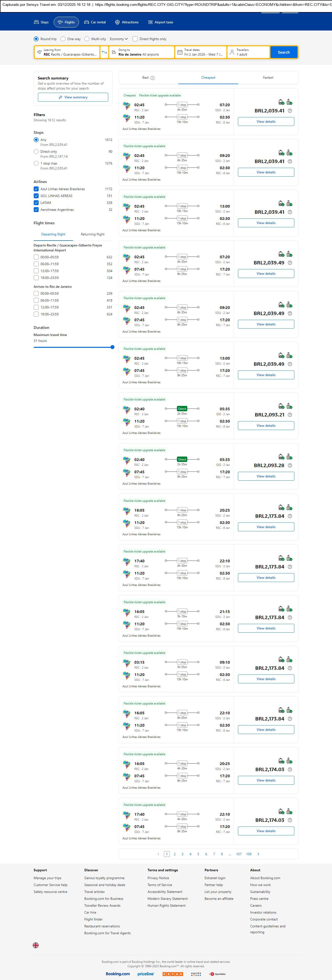Click the maximum travel time slider handle
The width and height of the screenshot is (332, 980).
click(x=112, y=347)
